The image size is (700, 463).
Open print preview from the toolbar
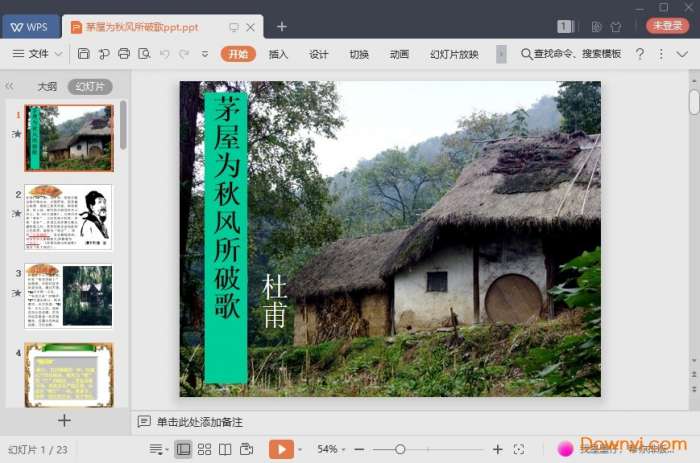pyautogui.click(x=144, y=54)
